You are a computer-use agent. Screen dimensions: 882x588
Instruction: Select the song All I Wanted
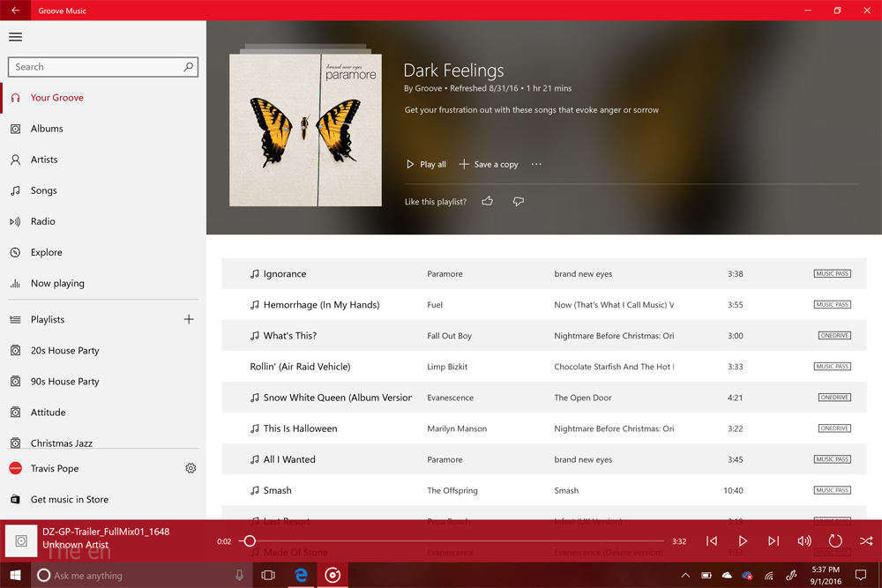(289, 459)
